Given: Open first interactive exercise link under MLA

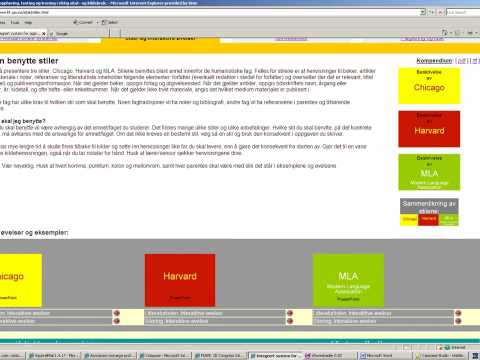Looking at the screenshot, I should (353, 313).
